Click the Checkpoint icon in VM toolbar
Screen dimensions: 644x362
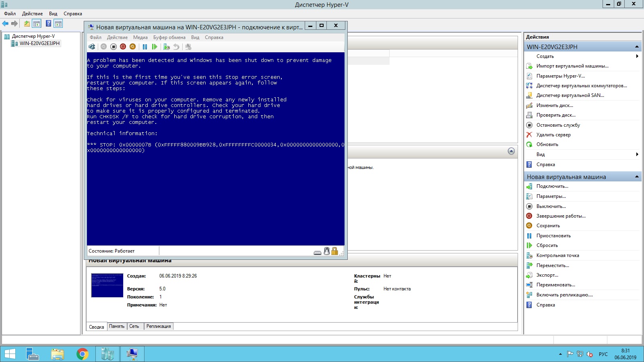pos(167,47)
